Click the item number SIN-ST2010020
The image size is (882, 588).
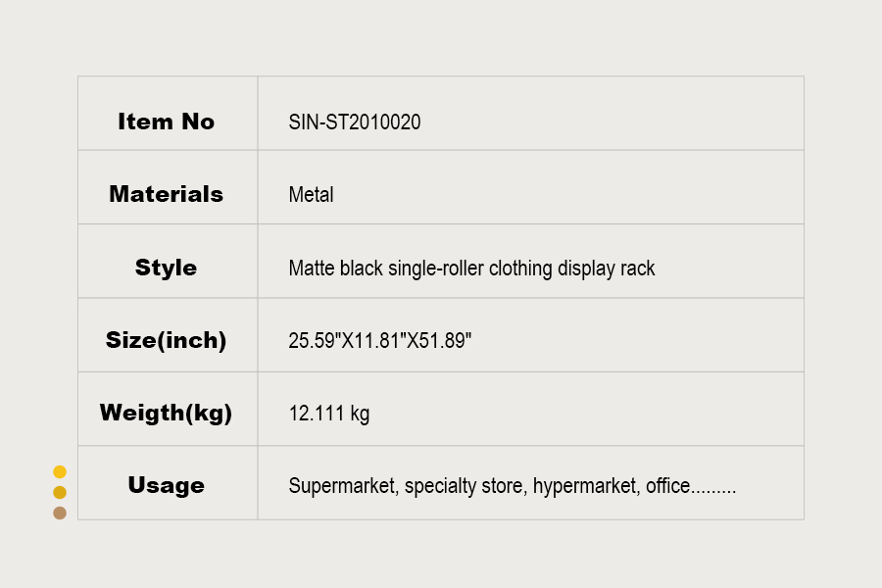[x=355, y=122]
